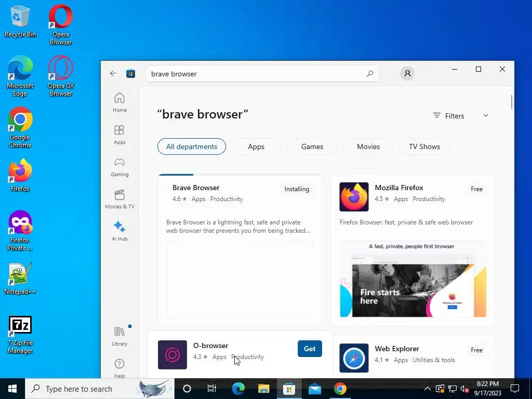
Task: Select Recycle Bin desktop icon
Action: [x=20, y=21]
